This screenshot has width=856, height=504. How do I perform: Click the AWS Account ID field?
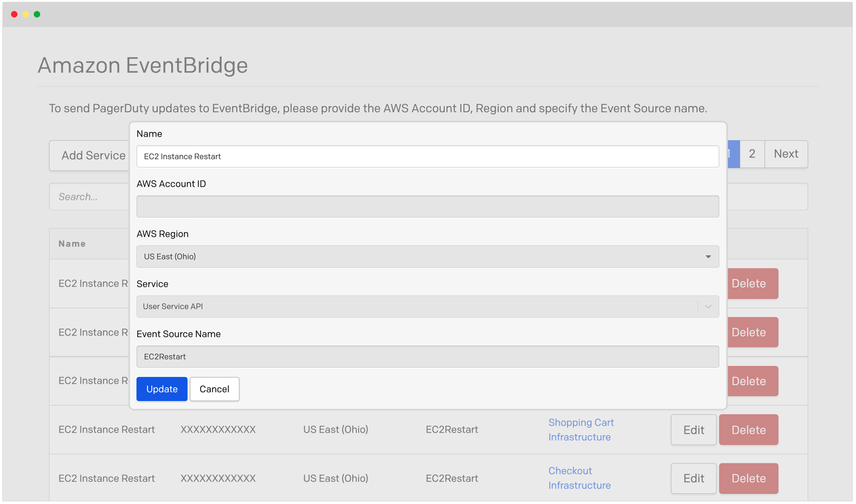click(427, 206)
